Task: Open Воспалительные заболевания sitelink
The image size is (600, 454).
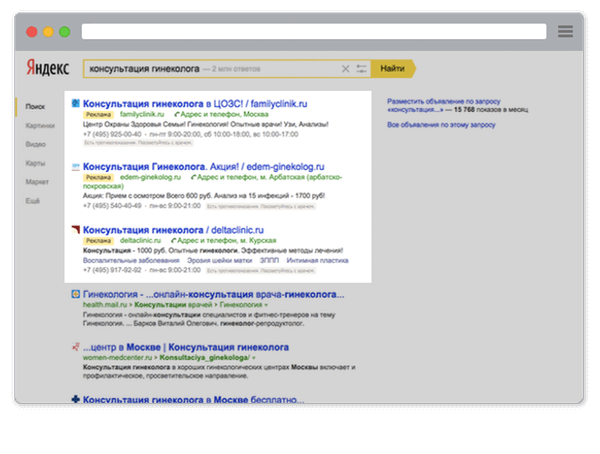Action: [x=131, y=260]
